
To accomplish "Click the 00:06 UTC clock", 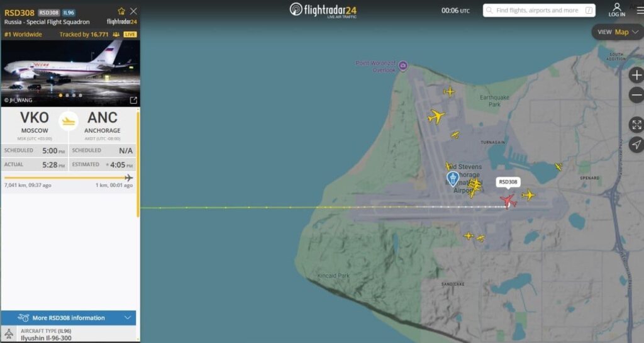I will (455, 10).
